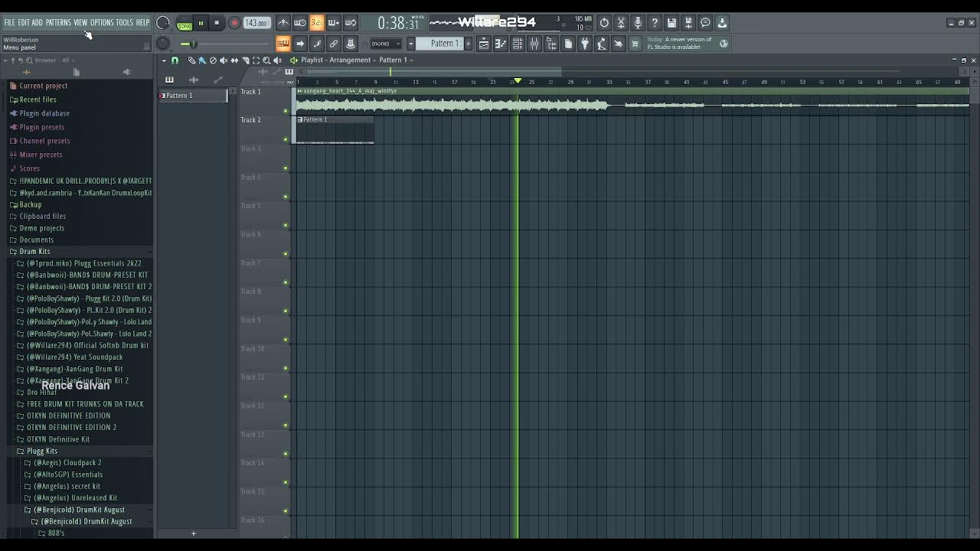Open the FILE menu
The height and width of the screenshot is (551, 980).
point(9,23)
